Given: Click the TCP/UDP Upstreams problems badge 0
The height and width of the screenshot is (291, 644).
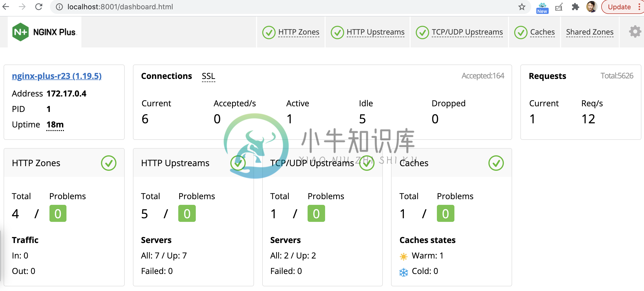Looking at the screenshot, I should point(316,214).
